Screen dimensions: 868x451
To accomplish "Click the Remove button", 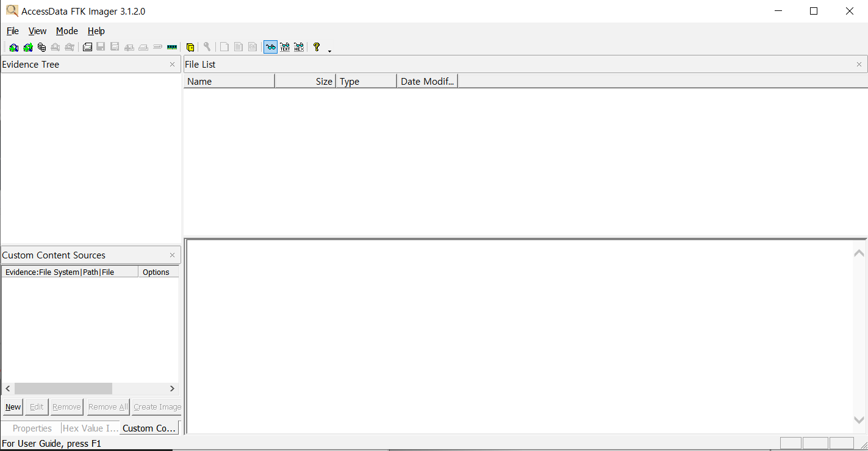I will [66, 407].
